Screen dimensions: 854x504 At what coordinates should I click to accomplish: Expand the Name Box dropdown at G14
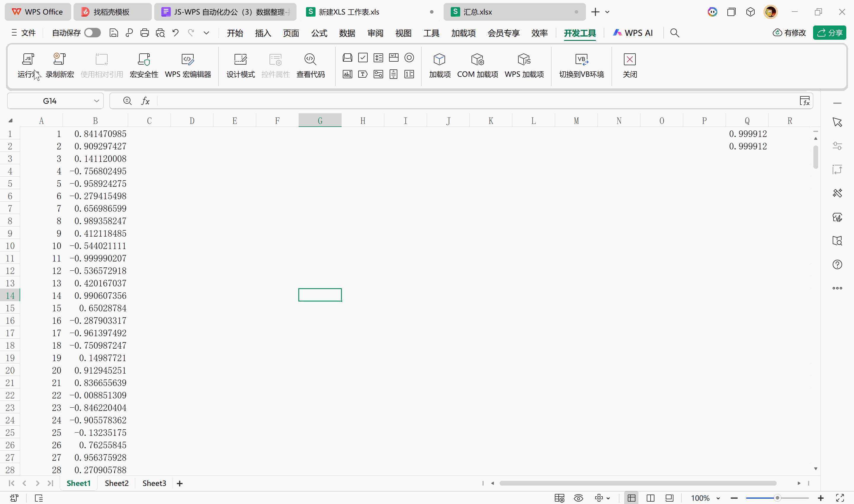pyautogui.click(x=96, y=101)
